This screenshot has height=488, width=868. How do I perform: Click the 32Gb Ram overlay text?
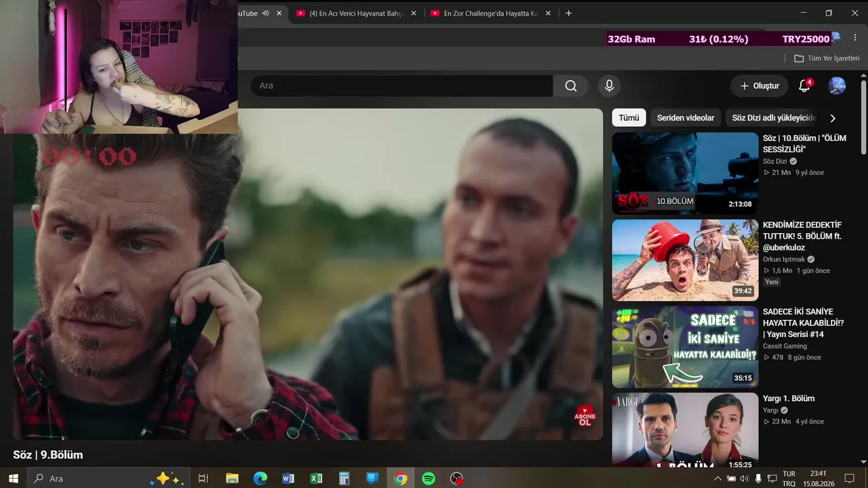631,39
